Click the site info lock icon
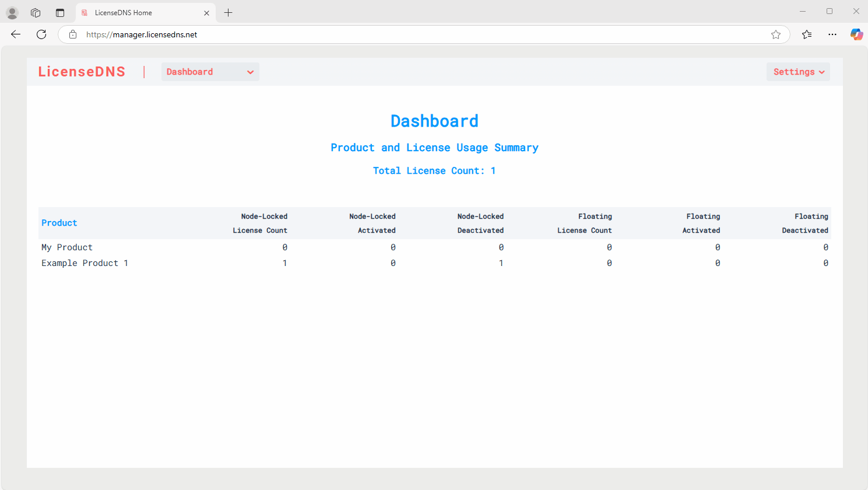Viewport: 868px width, 490px height. pos(73,34)
